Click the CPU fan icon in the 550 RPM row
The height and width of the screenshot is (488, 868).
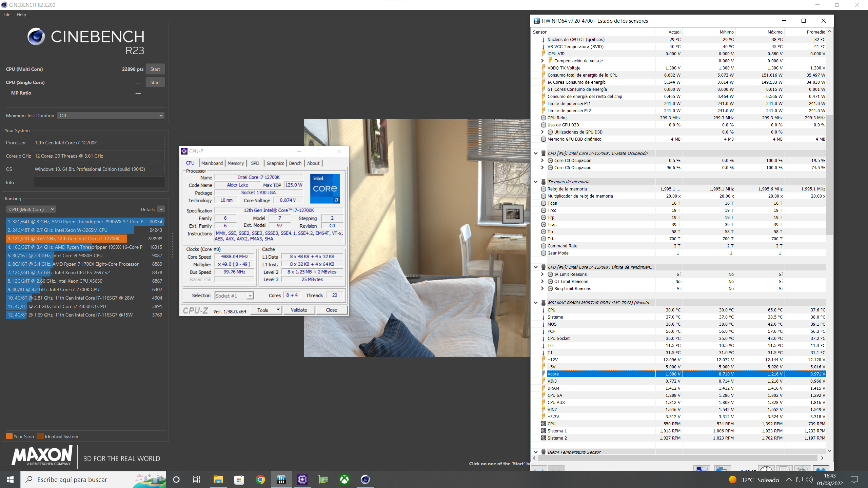544,424
